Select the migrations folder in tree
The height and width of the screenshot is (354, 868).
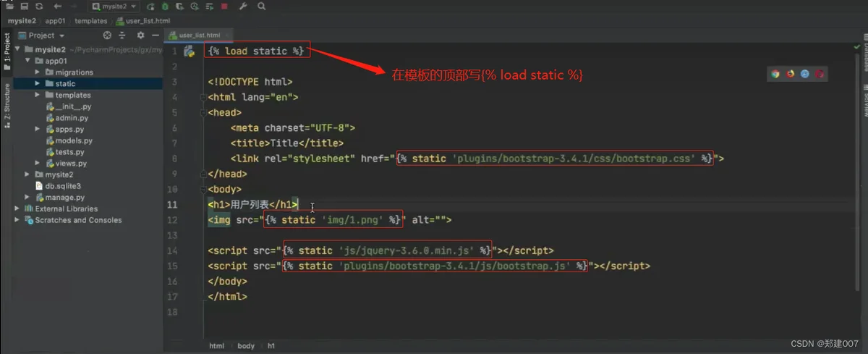coord(69,72)
